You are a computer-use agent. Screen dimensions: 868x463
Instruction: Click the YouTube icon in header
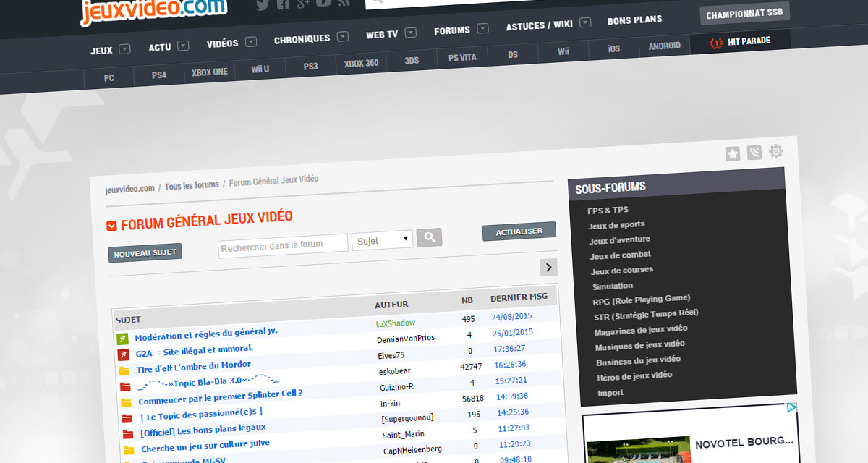[323, 3]
